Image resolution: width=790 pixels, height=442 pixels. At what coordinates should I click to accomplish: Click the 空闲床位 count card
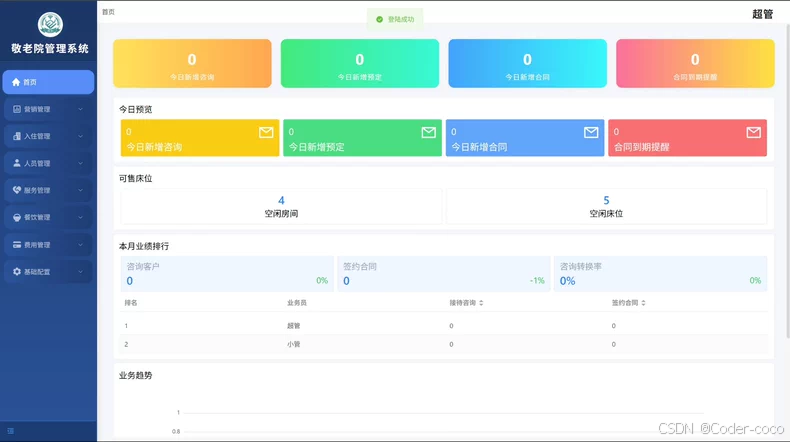tap(606, 207)
